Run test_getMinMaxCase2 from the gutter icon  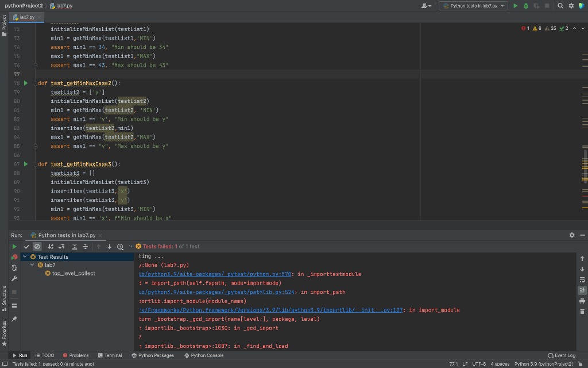coord(26,83)
